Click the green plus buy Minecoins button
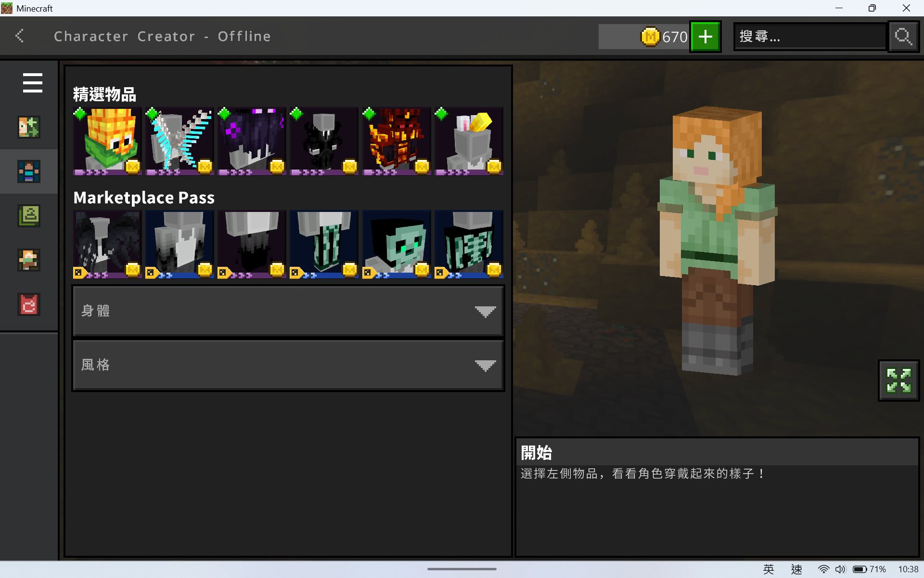The height and width of the screenshot is (578, 924). pyautogui.click(x=706, y=37)
